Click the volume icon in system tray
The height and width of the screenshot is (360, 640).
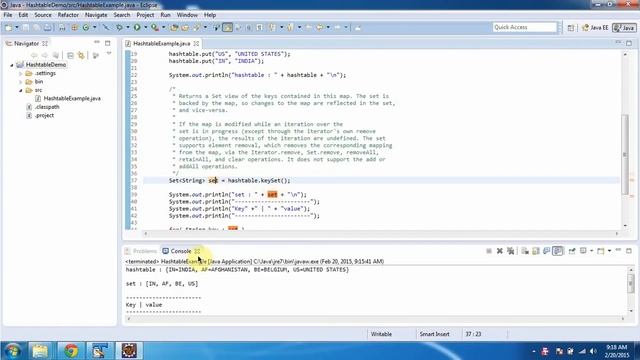[x=593, y=351]
